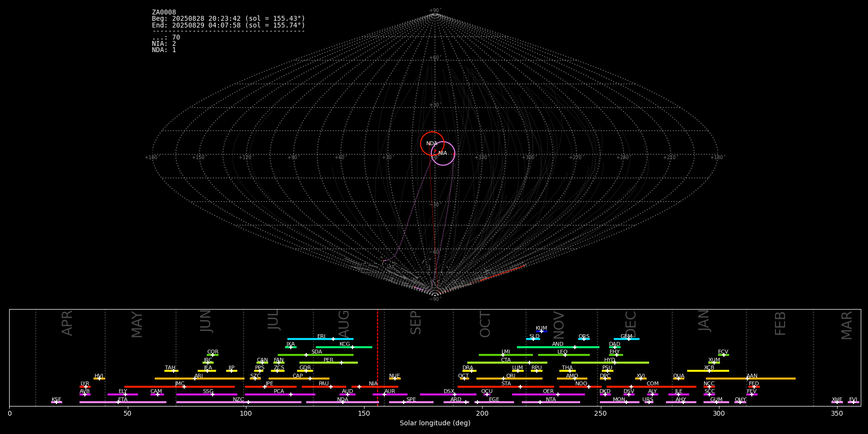Click the 200 tick on solar longitude axis
Viewport: 868px width, 434px height.
(x=482, y=413)
